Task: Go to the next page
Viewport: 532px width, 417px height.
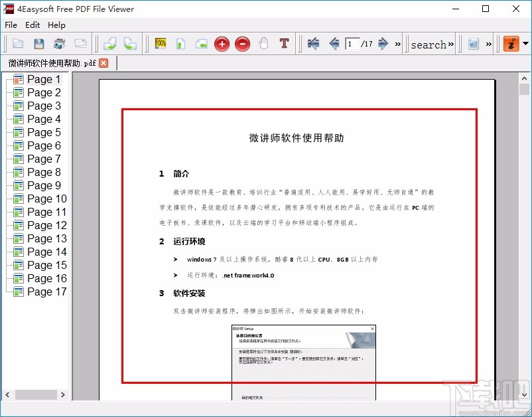Action: click(383, 44)
